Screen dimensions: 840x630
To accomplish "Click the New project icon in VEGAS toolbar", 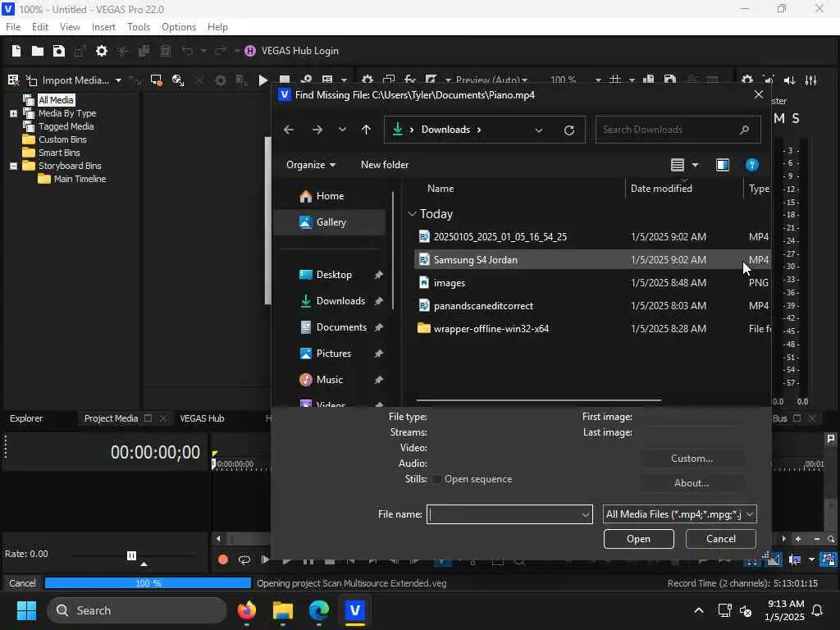I will (x=16, y=51).
